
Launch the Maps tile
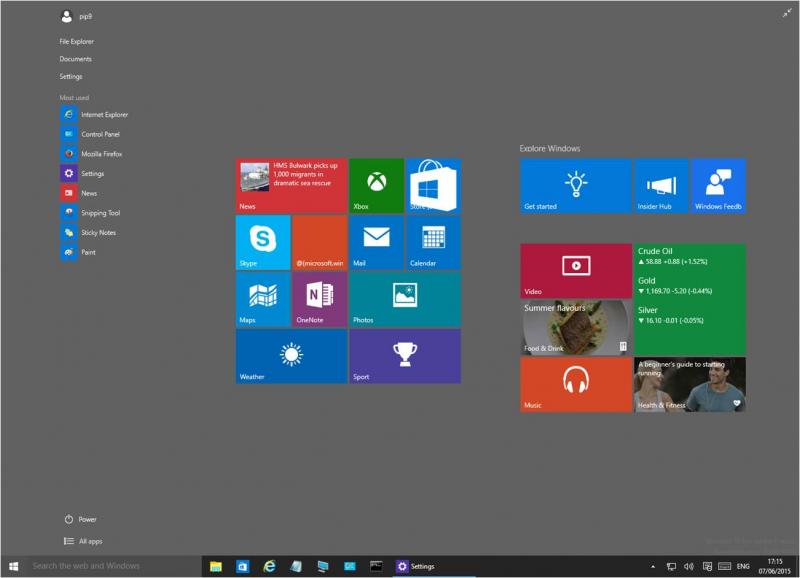pyautogui.click(x=263, y=298)
